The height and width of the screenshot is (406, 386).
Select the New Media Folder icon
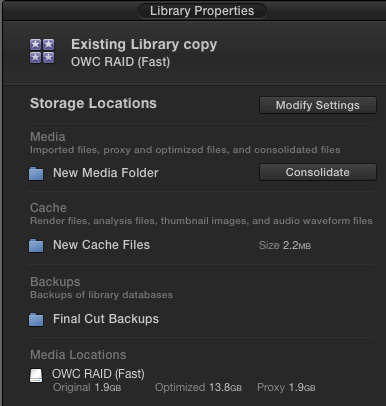tap(36, 173)
